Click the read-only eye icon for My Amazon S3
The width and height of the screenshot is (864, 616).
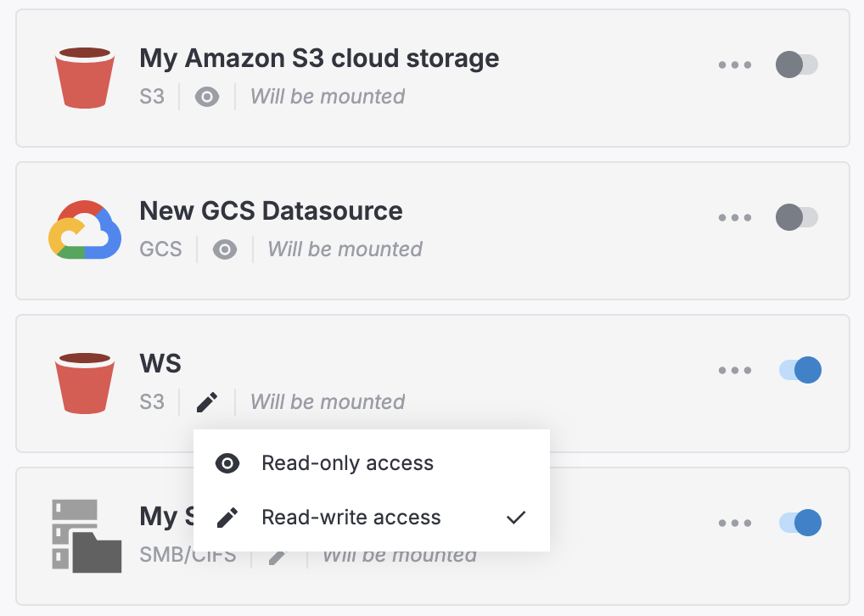pos(205,97)
